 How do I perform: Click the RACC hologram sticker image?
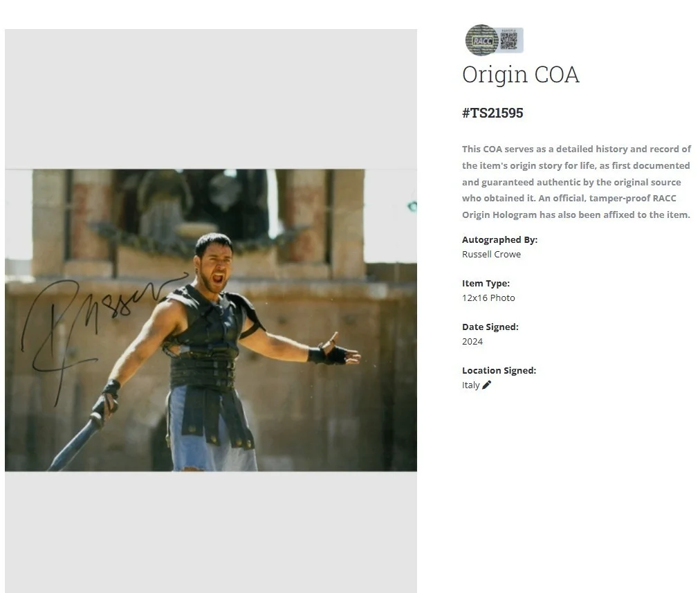click(x=494, y=40)
